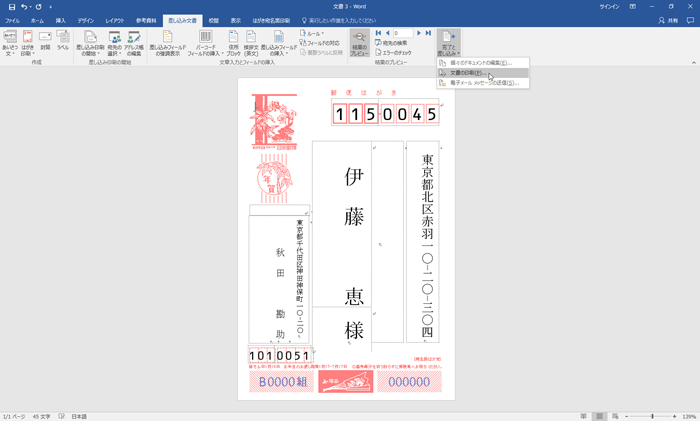The width and height of the screenshot is (700, 421).
Task: Choose 個々のドキュメントの編集 menu entry
Action: [480, 63]
